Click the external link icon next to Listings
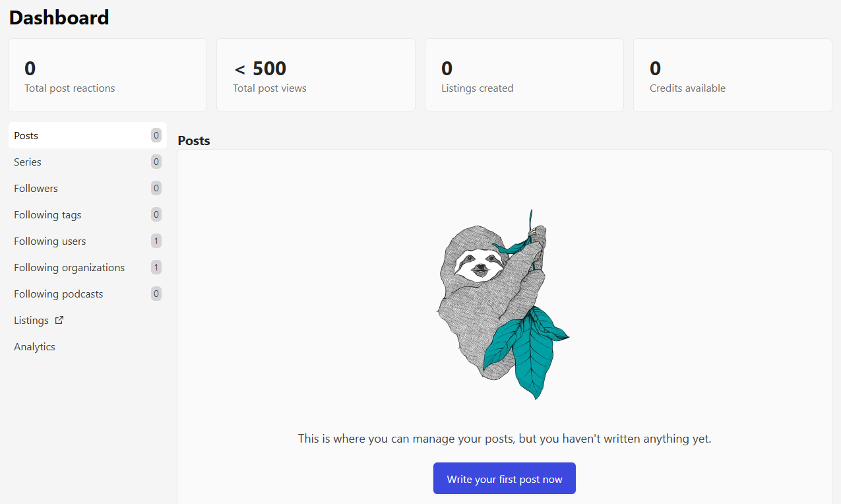The width and height of the screenshot is (841, 504). click(x=59, y=320)
